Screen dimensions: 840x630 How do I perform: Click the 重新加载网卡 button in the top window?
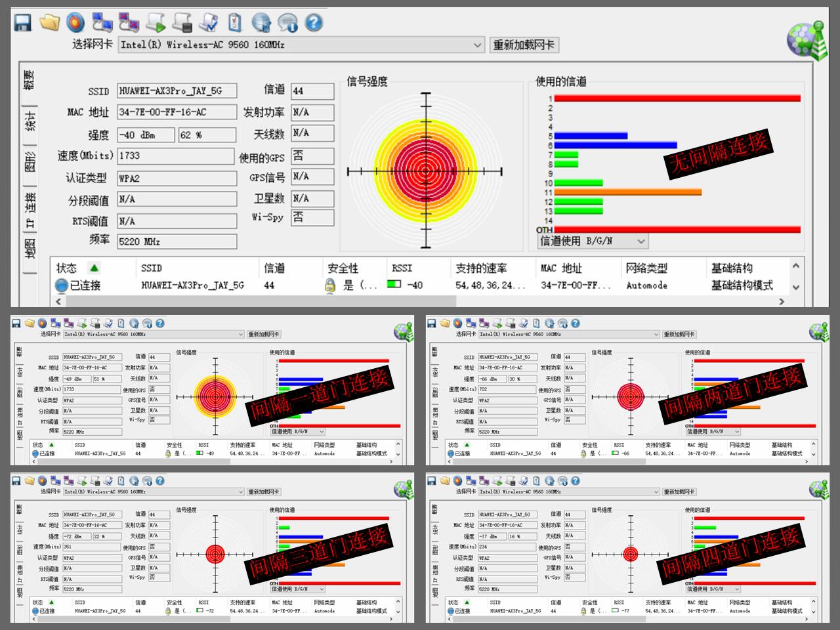tap(524, 45)
